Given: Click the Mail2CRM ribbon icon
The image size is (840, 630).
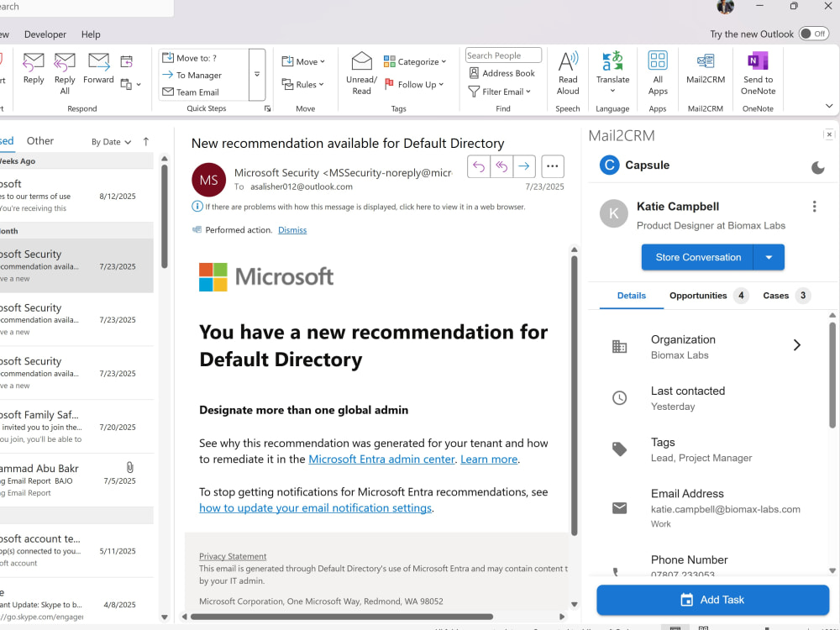Looking at the screenshot, I should tap(706, 68).
